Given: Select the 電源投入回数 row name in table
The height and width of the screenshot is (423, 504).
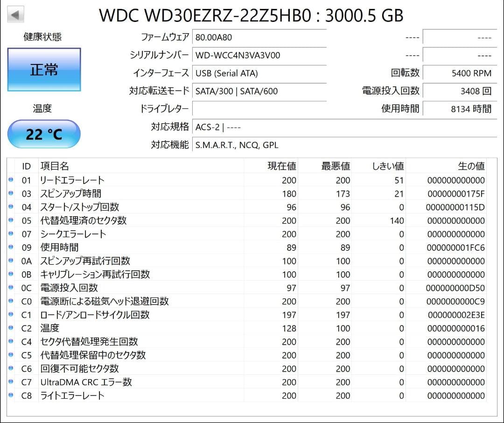Looking at the screenshot, I should click(x=69, y=288).
